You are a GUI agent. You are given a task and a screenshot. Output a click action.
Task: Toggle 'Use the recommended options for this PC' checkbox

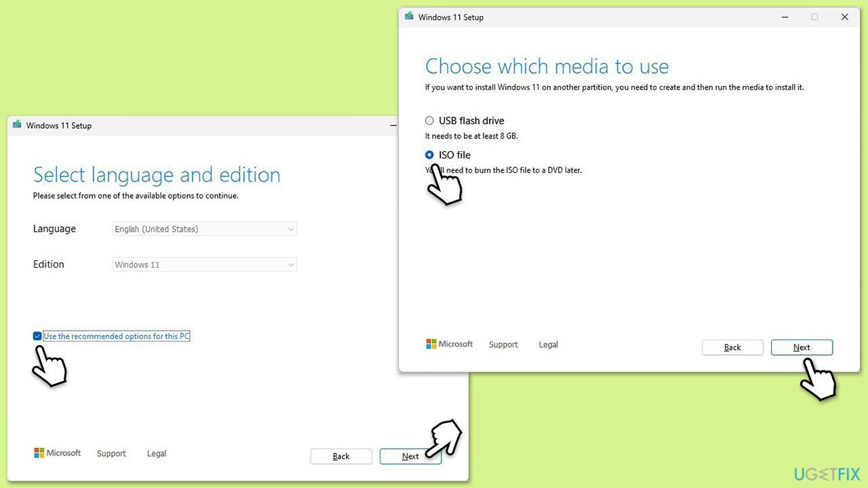pos(37,336)
